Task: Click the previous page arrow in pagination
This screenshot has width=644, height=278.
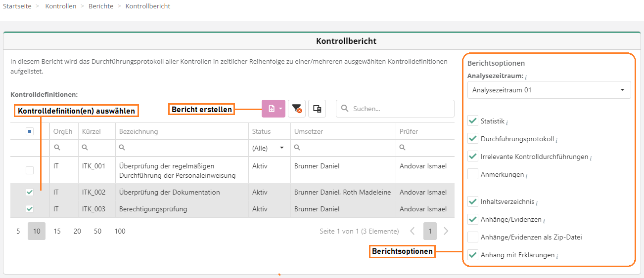Action: 412,231
